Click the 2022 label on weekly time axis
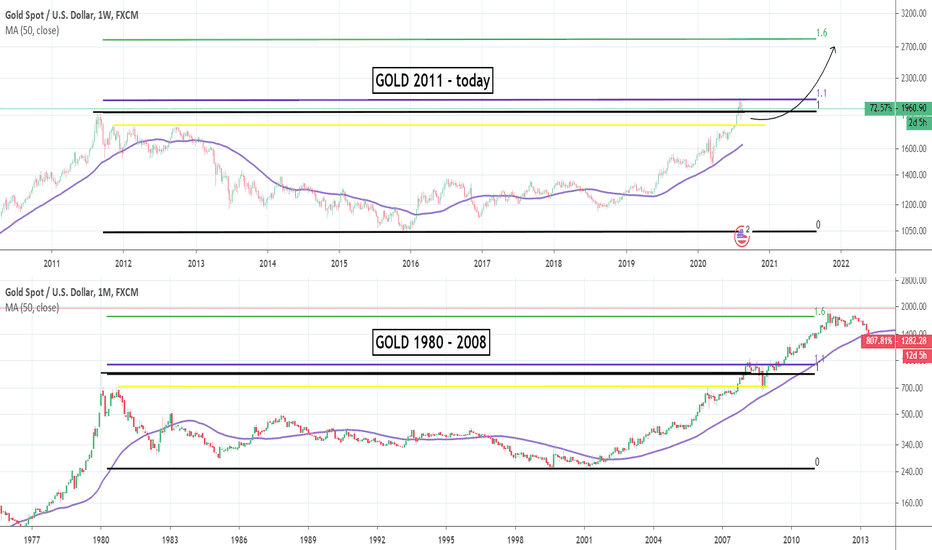 (x=840, y=263)
